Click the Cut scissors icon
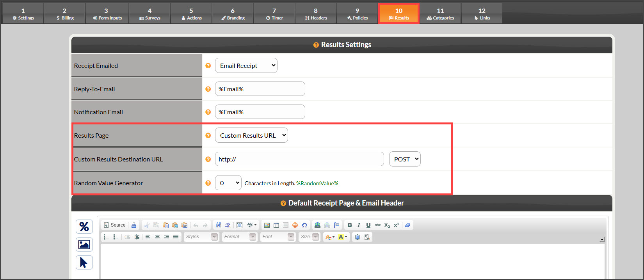This screenshot has width=644, height=280. [x=147, y=225]
